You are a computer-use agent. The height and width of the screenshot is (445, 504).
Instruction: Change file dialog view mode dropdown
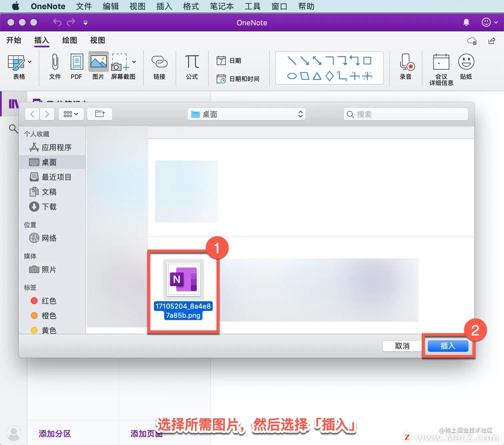pyautogui.click(x=71, y=114)
